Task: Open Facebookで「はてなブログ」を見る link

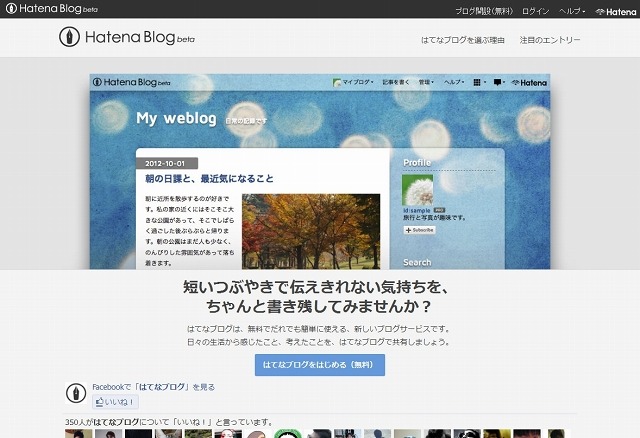Action: [x=153, y=387]
